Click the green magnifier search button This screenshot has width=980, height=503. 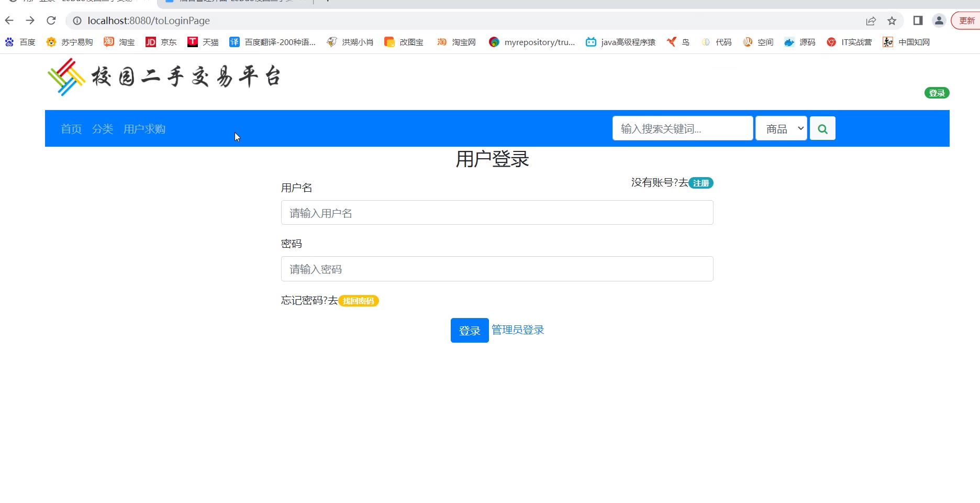click(x=822, y=128)
